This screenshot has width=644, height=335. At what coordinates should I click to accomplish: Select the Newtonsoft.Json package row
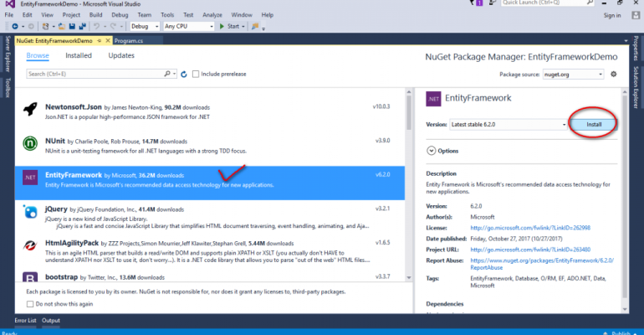[x=209, y=111]
